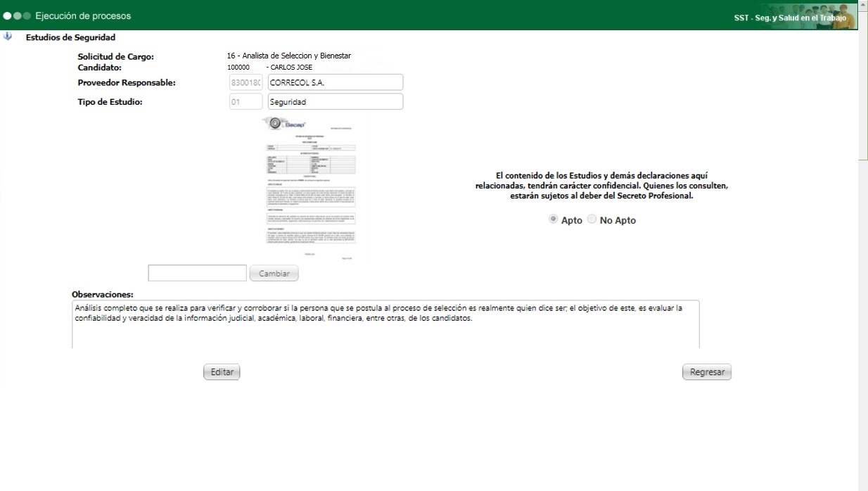Click the candidate number 100000
The height and width of the screenshot is (491, 868).
[x=238, y=68]
